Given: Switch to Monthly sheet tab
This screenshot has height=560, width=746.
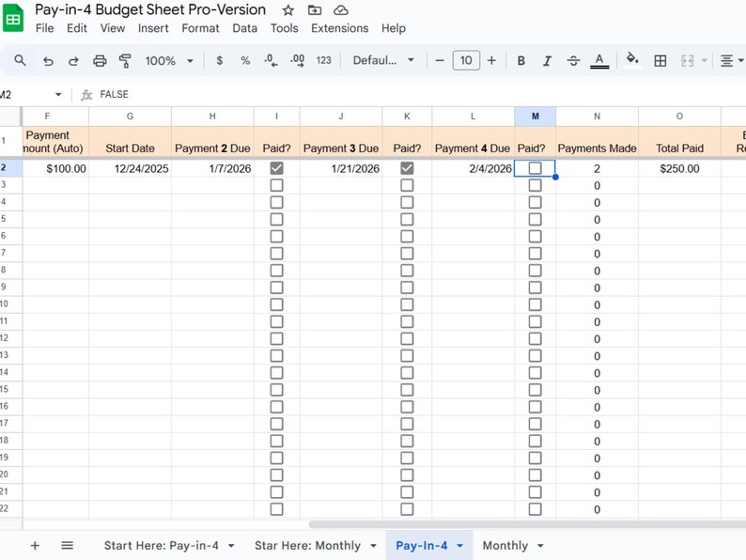Looking at the screenshot, I should tap(505, 546).
